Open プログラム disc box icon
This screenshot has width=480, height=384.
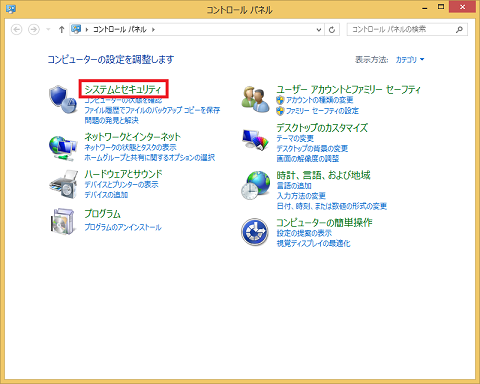click(x=62, y=221)
